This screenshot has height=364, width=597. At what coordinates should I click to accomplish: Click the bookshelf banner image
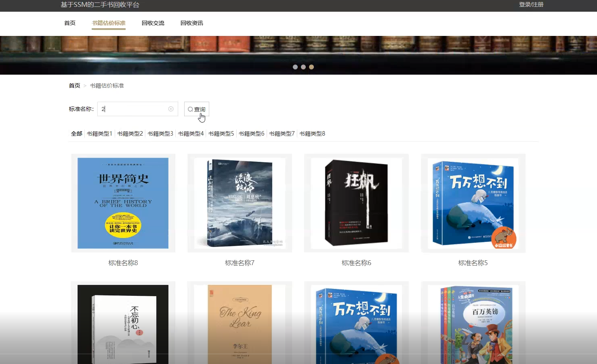coord(298,55)
